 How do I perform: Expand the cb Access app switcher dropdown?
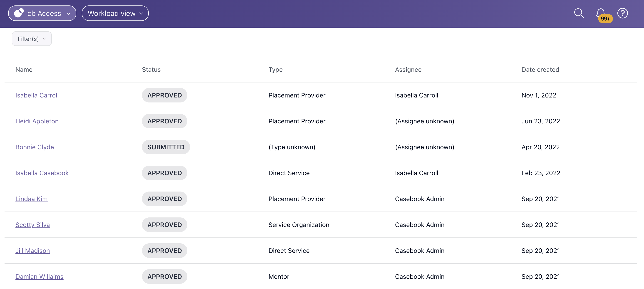click(42, 13)
